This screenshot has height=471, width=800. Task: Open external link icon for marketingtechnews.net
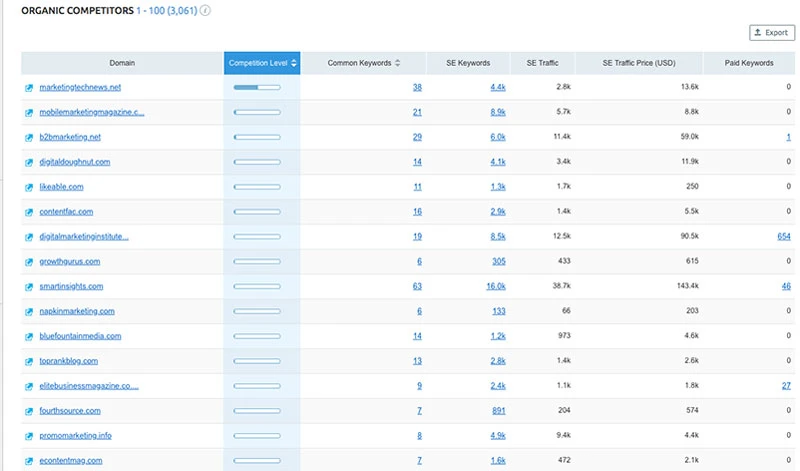coord(29,87)
